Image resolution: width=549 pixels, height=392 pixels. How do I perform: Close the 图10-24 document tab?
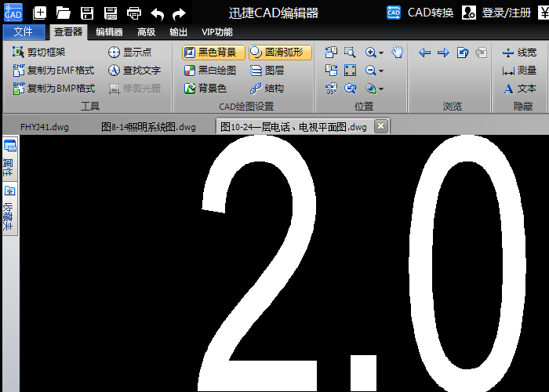click(381, 125)
